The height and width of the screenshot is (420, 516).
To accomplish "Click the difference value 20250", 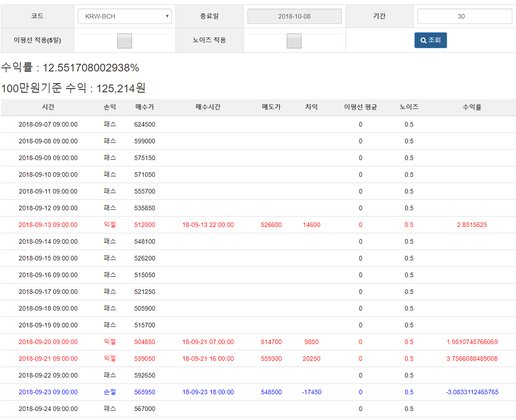I will (312, 359).
